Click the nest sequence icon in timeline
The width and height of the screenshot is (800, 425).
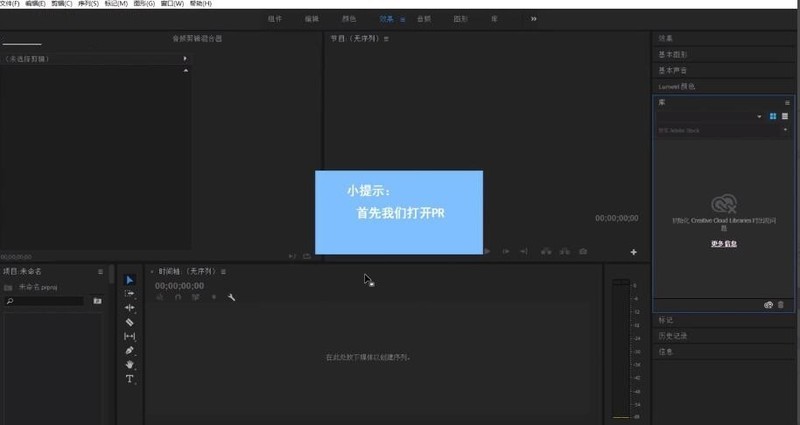pyautogui.click(x=160, y=297)
